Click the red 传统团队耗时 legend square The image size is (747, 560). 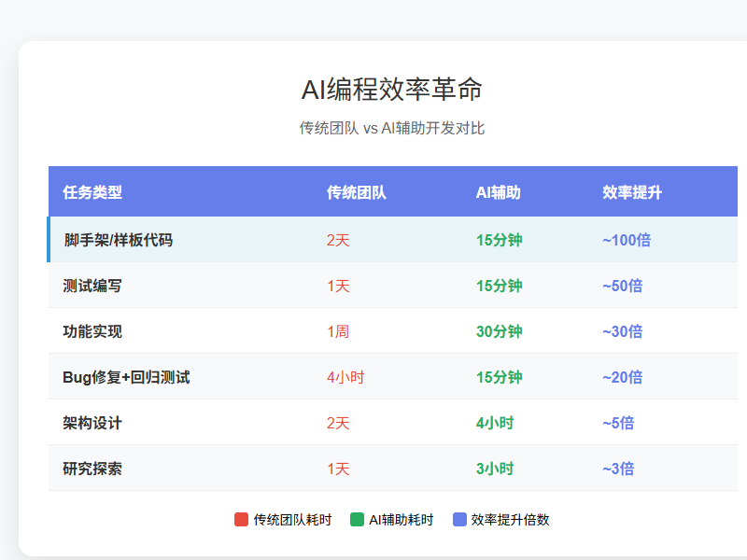[x=240, y=520]
